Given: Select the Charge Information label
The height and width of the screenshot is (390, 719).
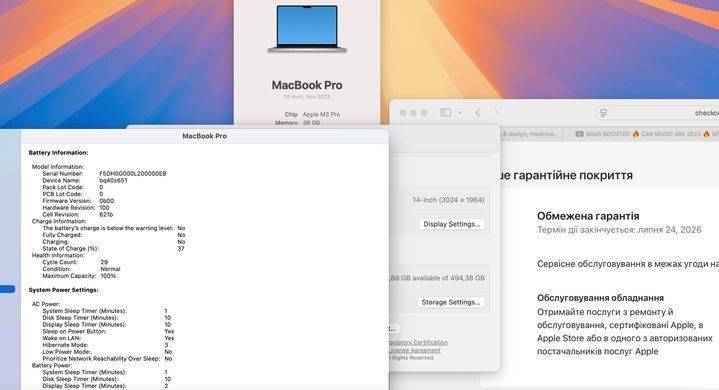Looking at the screenshot, I should click(x=59, y=221).
